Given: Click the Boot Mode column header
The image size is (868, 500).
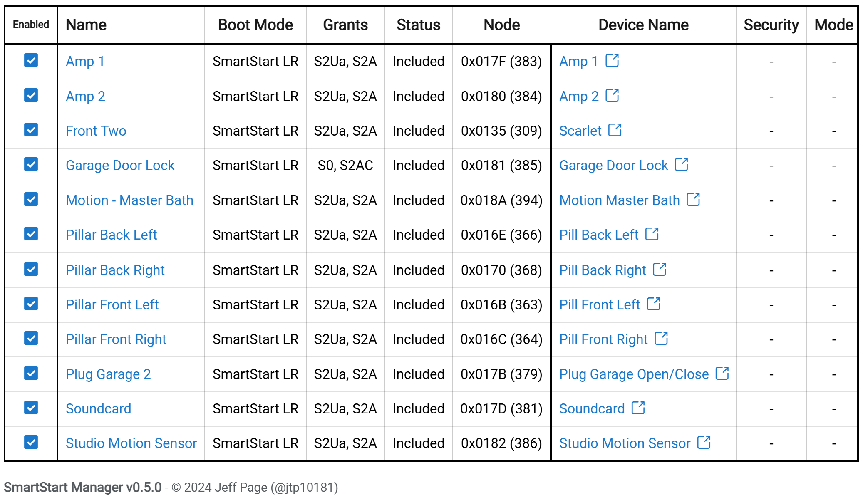Looking at the screenshot, I should (255, 25).
